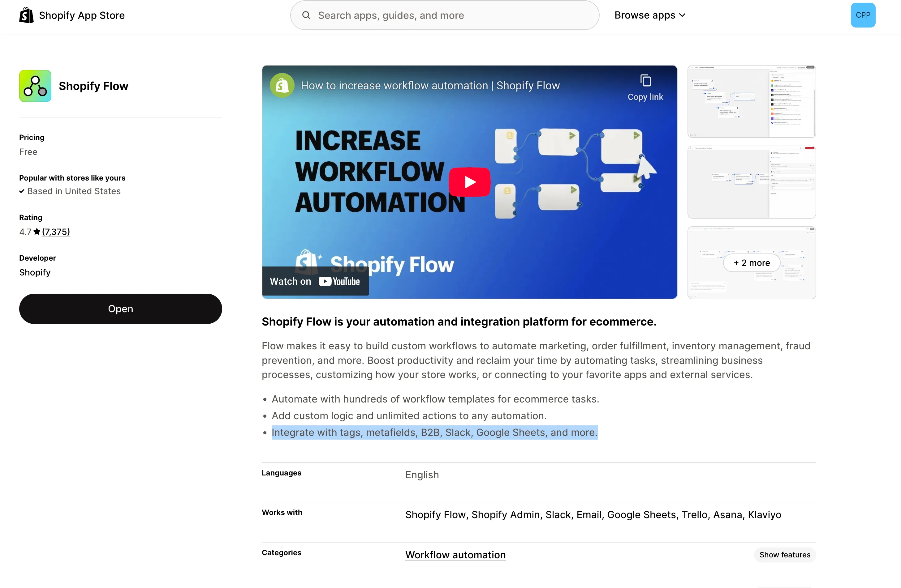Click the Shopify channel avatar in video

(x=282, y=85)
